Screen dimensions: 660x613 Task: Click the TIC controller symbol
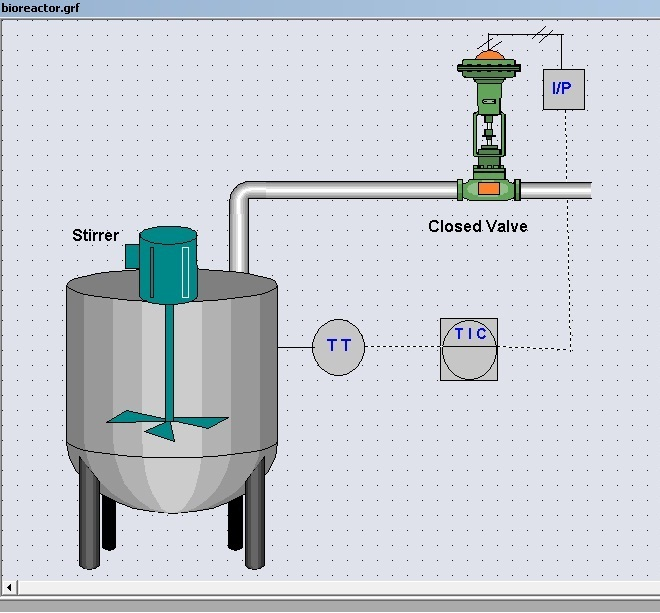click(469, 349)
